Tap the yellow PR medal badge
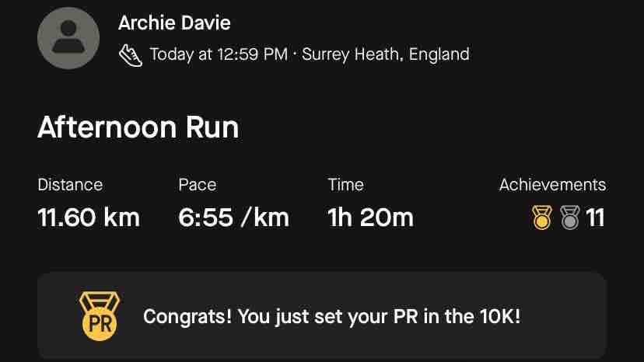This screenshot has width=644, height=362. tap(100, 316)
